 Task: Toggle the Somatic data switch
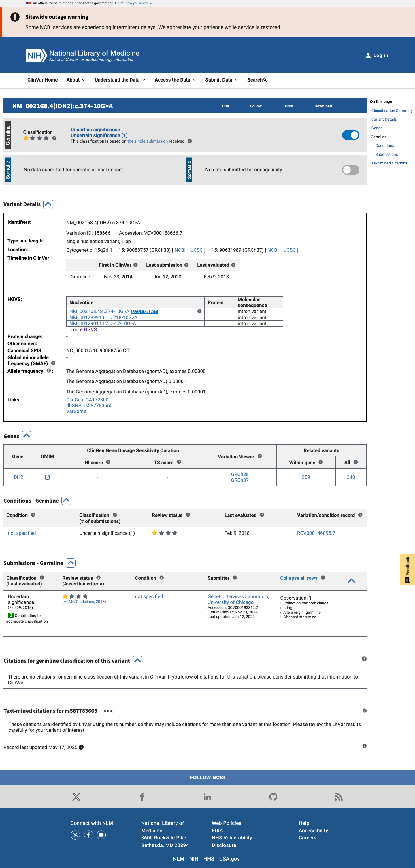coord(350,170)
